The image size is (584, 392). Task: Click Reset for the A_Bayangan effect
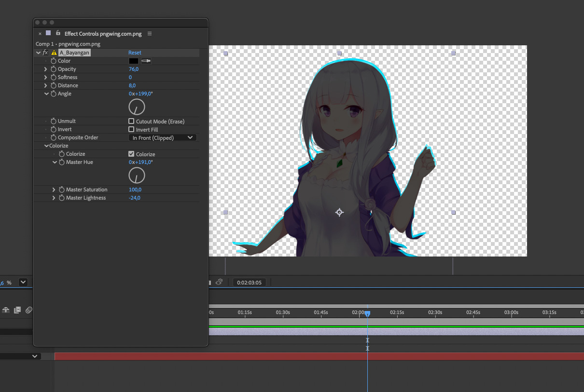tap(135, 53)
